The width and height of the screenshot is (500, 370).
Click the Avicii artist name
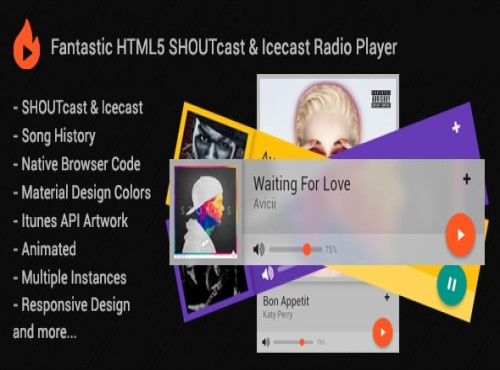point(265,204)
